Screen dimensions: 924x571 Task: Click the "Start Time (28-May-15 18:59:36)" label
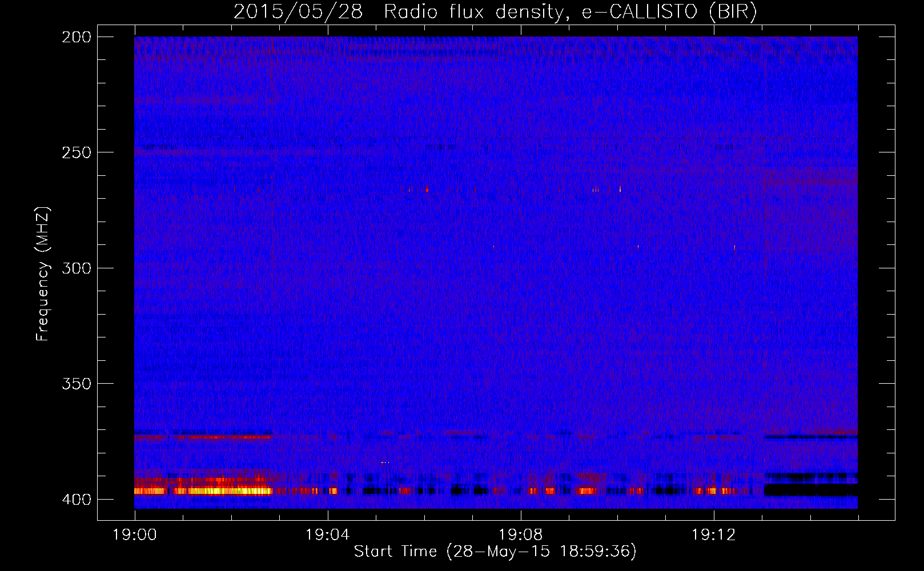pyautogui.click(x=495, y=552)
